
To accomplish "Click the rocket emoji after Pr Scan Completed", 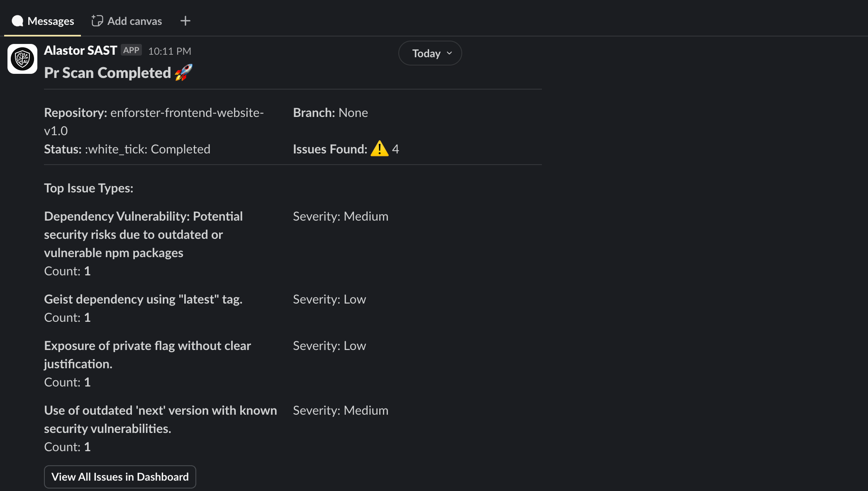I will tap(183, 73).
